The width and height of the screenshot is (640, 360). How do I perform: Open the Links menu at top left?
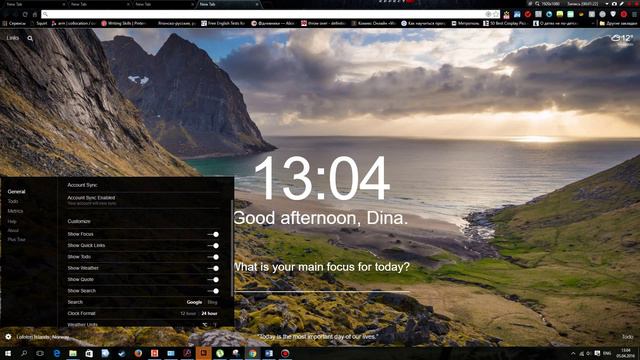click(13, 38)
